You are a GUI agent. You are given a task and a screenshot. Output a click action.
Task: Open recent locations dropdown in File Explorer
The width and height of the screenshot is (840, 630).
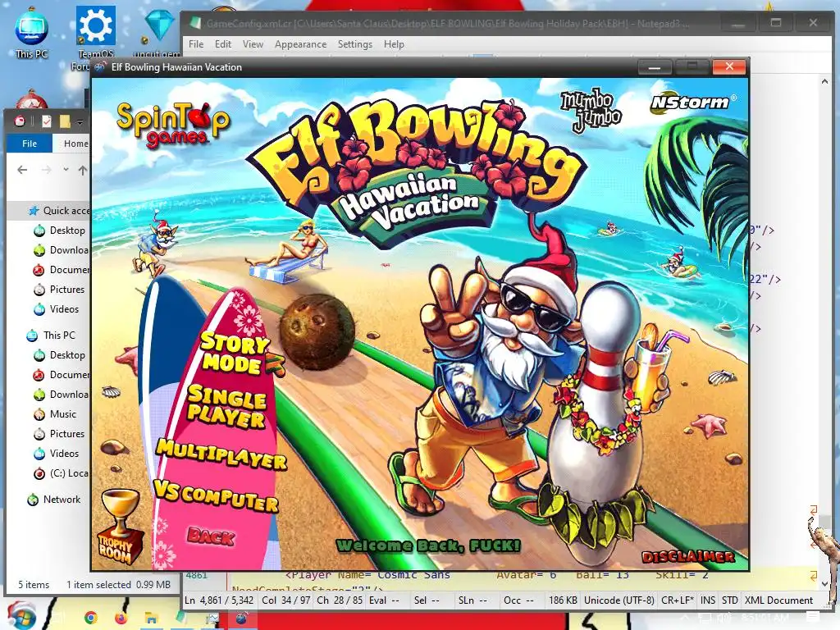coord(66,170)
